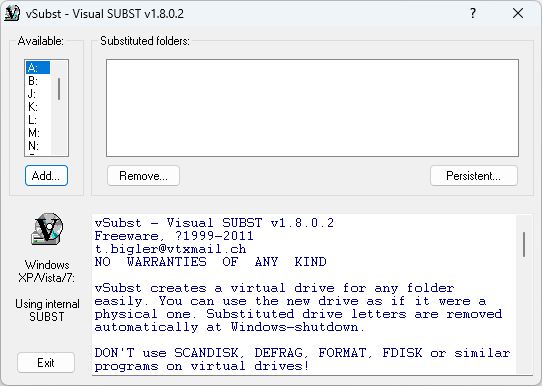Choose drive letter J: from the list

38,94
